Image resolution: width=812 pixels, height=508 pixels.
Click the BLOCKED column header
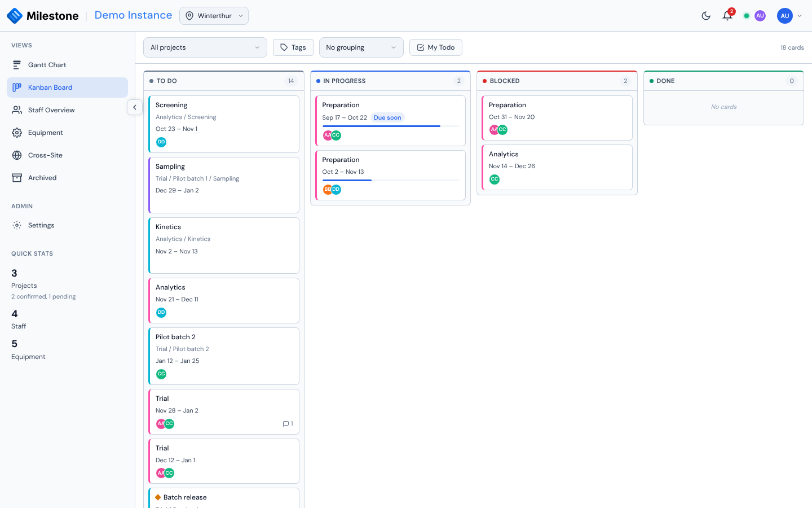[557, 81]
